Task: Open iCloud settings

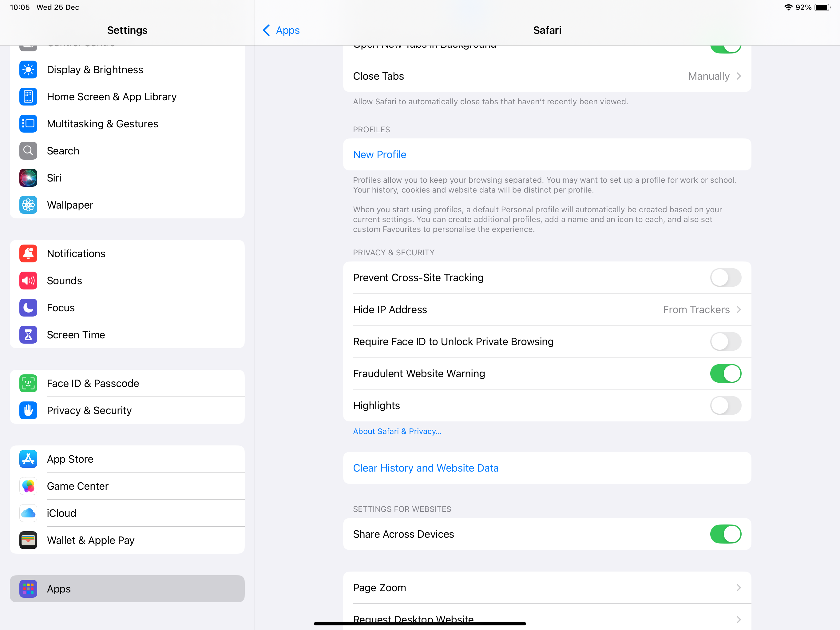Action: (127, 513)
